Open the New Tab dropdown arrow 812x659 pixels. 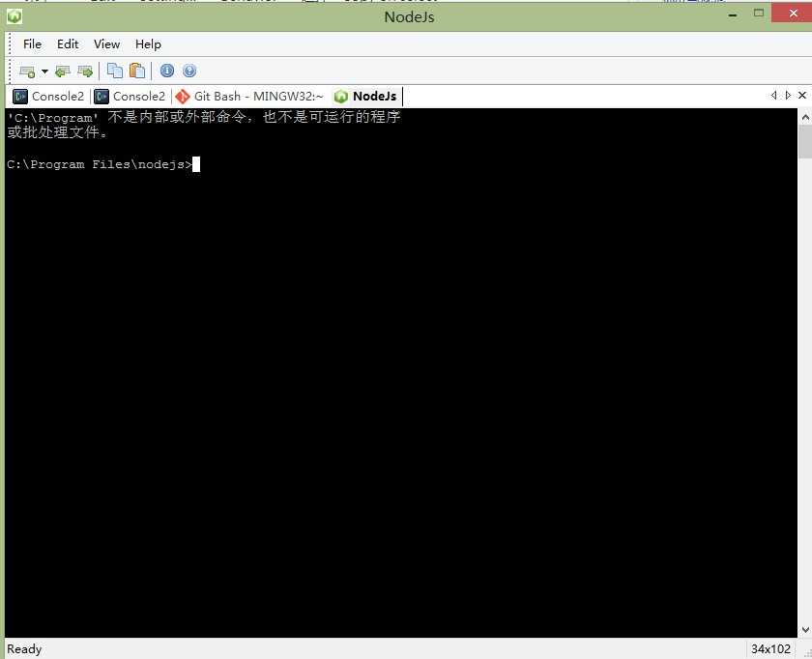pos(45,72)
